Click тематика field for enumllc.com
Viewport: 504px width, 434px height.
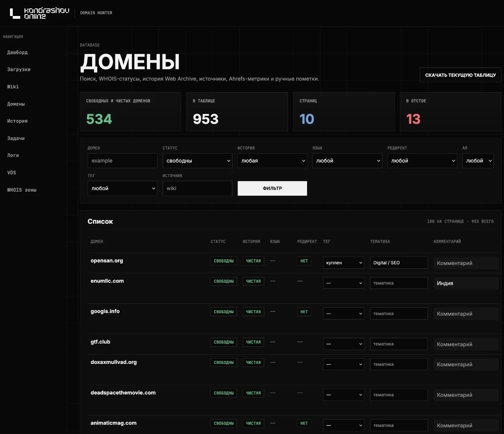(399, 283)
